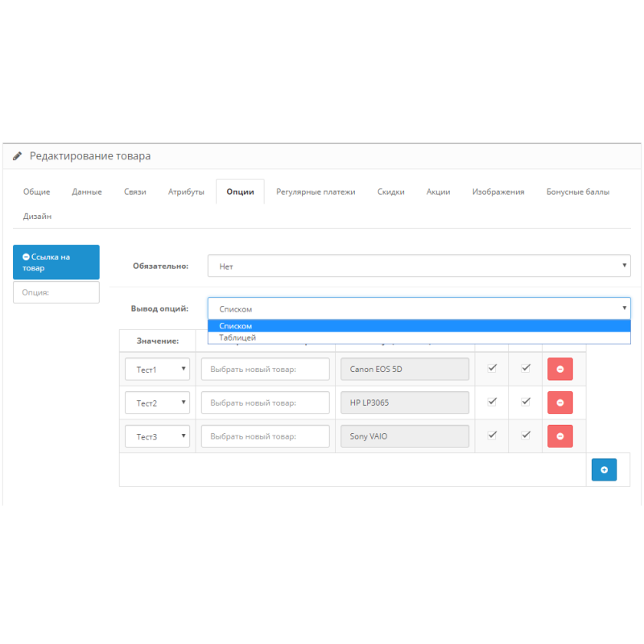
Task: Toggle first checkbox in Sony VAIO row
Action: tap(492, 435)
